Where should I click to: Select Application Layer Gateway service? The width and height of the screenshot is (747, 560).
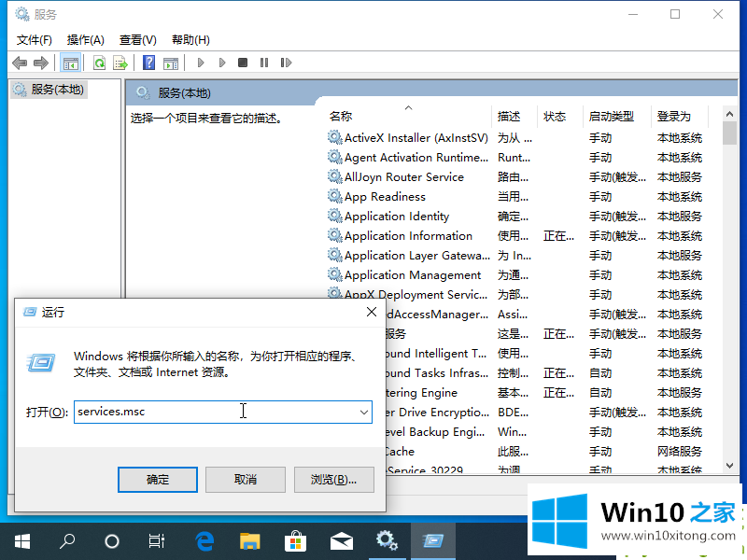(x=416, y=255)
